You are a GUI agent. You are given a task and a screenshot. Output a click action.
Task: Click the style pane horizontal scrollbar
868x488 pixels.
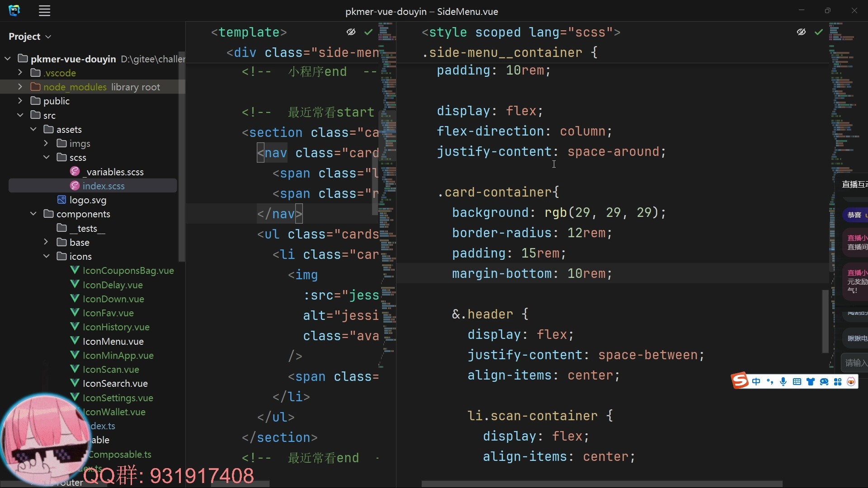602,483
